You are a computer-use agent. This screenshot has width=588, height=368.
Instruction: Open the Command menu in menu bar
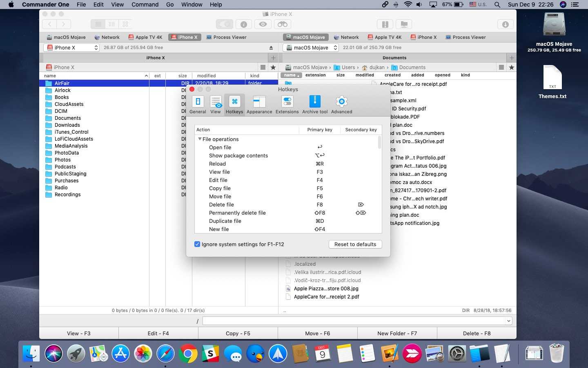click(145, 4)
